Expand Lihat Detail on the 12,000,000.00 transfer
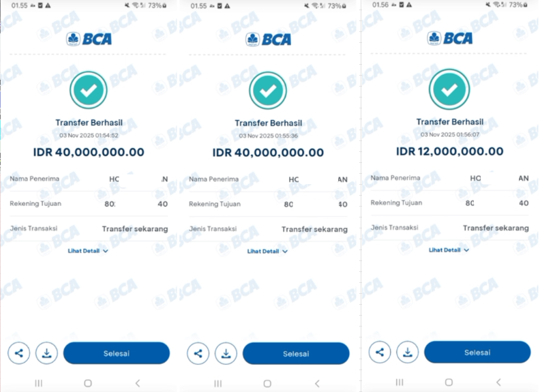This screenshot has width=540, height=392. (x=449, y=250)
